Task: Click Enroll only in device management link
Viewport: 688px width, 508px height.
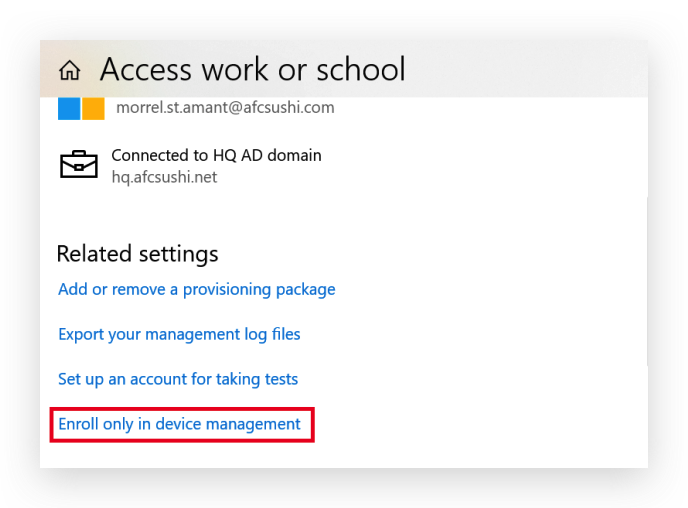Action: coord(179,424)
